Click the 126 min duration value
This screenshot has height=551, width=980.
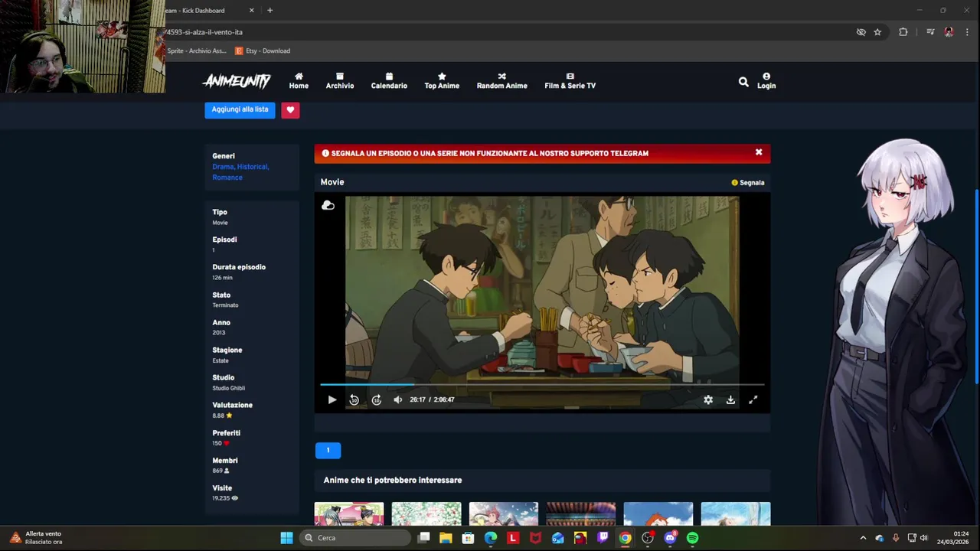coord(222,278)
